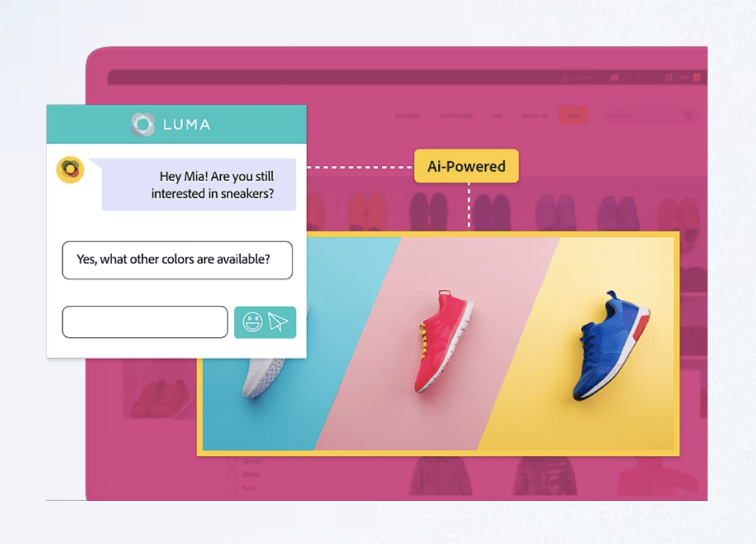The height and width of the screenshot is (544, 756).
Task: Check the Black color filter checkbox
Action: point(232,474)
